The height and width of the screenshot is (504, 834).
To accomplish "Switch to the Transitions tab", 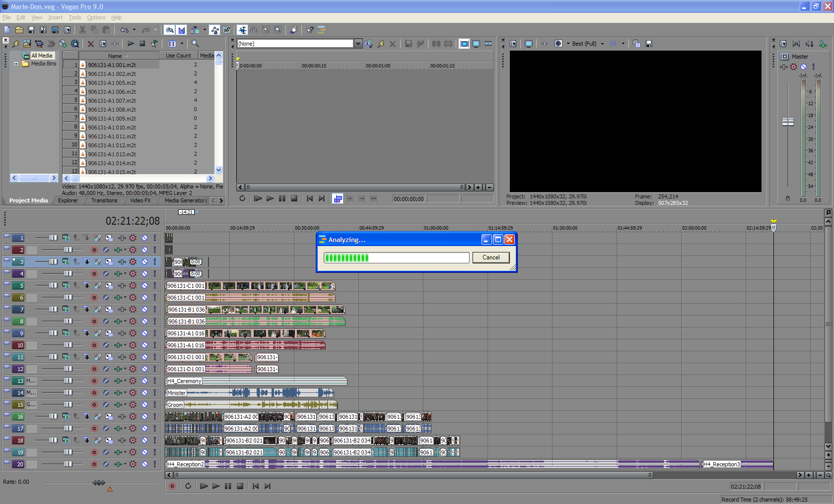I will click(x=104, y=200).
